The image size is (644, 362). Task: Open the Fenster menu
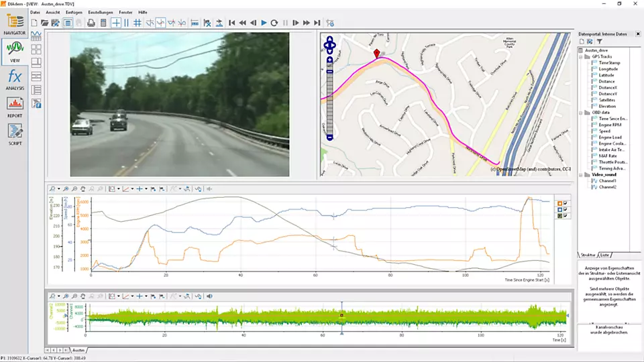pos(125,12)
